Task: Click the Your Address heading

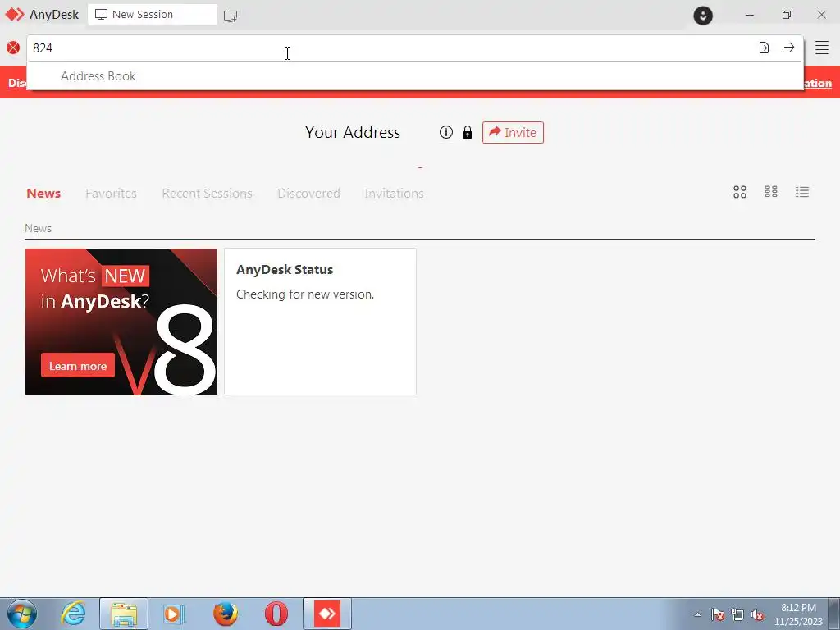Action: (353, 132)
